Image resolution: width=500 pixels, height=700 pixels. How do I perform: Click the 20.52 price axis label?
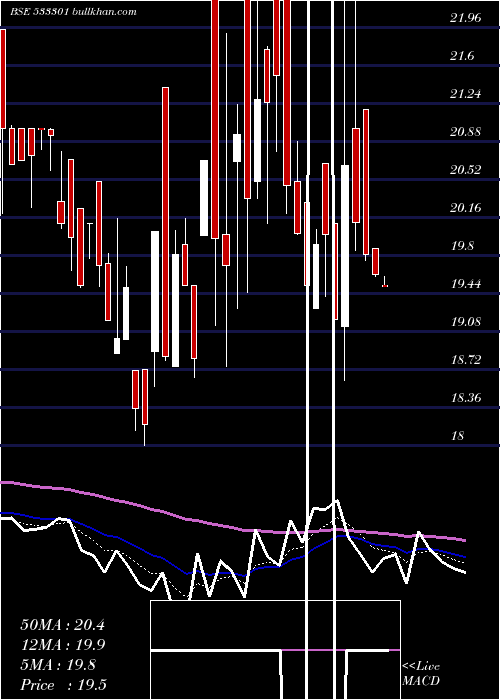[466, 170]
